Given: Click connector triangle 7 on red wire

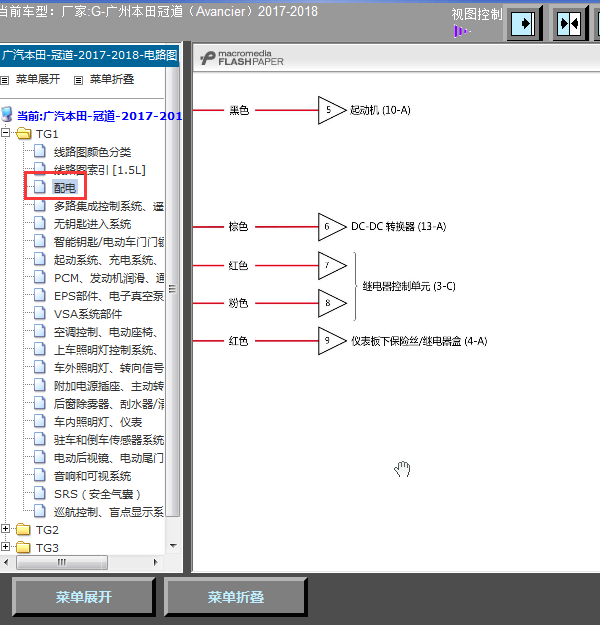Looking at the screenshot, I should click(x=332, y=265).
